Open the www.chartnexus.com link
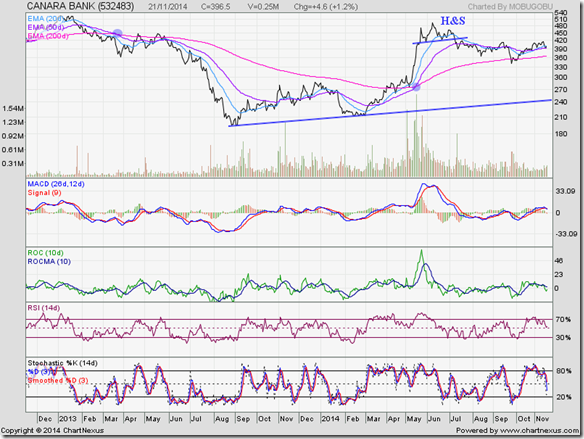This screenshot has height=439, width=584. pos(540,431)
